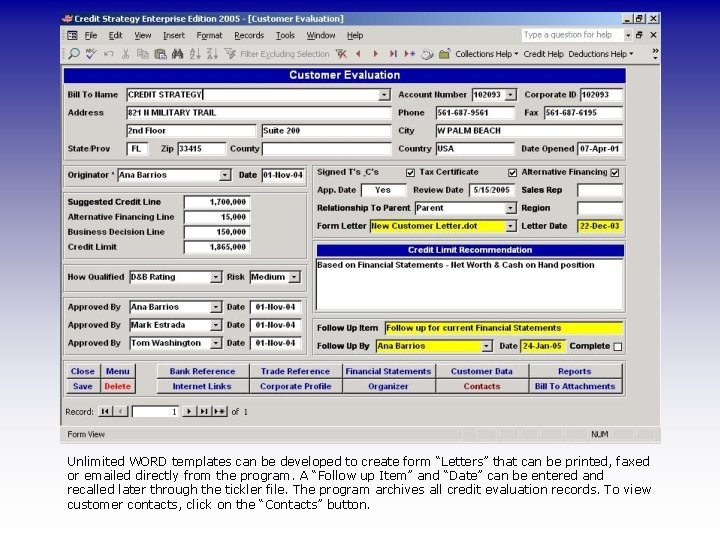Viewport: 720px width, 540px height.
Task: Click previous record navigation button at bottom
Action: click(120, 411)
